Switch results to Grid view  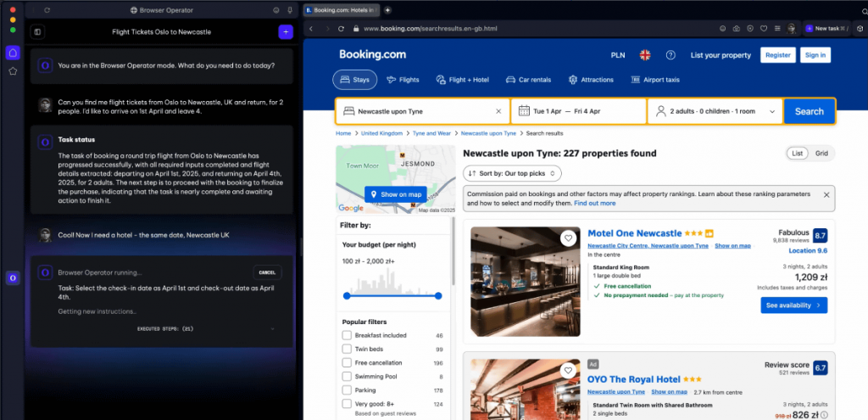click(x=821, y=154)
